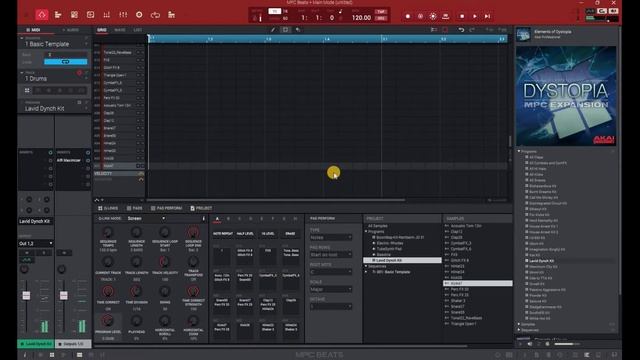Select pad bank B
Viewport: 640px width, 360px height.
point(228,219)
